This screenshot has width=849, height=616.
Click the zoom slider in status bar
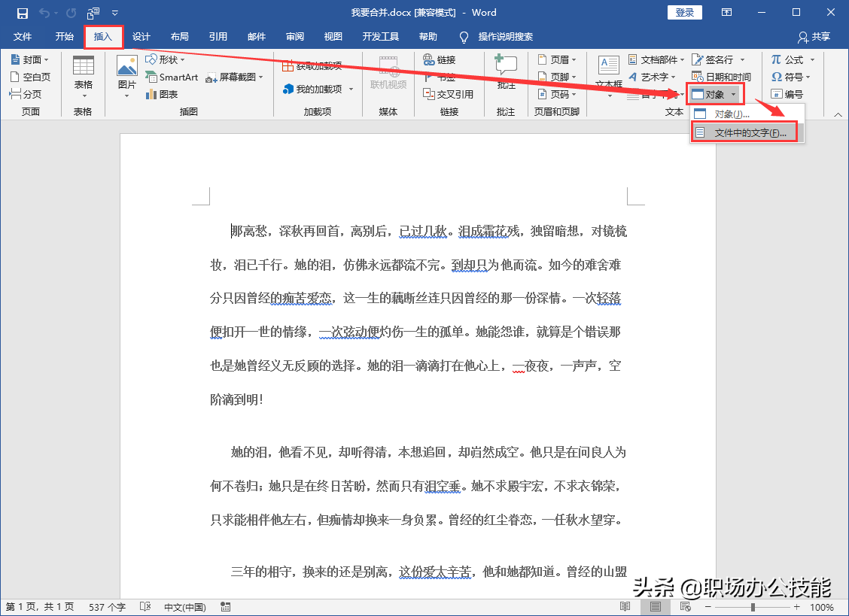click(753, 607)
